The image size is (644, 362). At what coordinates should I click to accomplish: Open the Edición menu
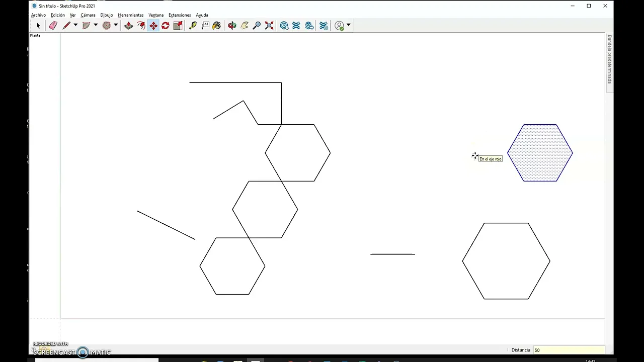click(x=58, y=15)
